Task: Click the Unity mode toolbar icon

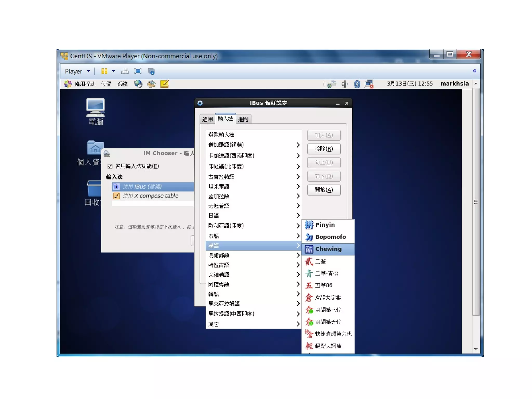Action: point(151,71)
